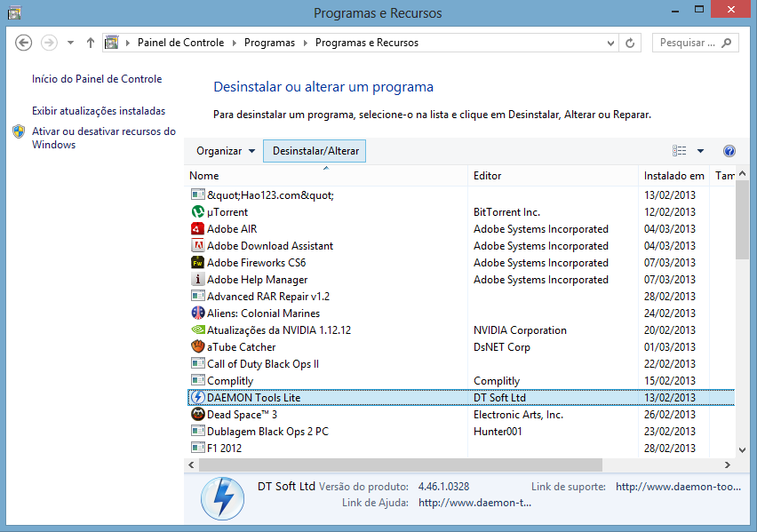Sort by the Nome column header

[x=326, y=176]
